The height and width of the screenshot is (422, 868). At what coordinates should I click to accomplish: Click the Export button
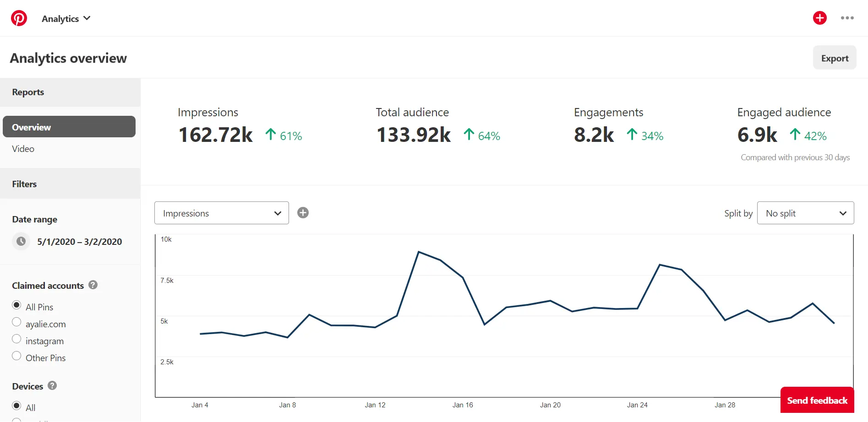[834, 58]
